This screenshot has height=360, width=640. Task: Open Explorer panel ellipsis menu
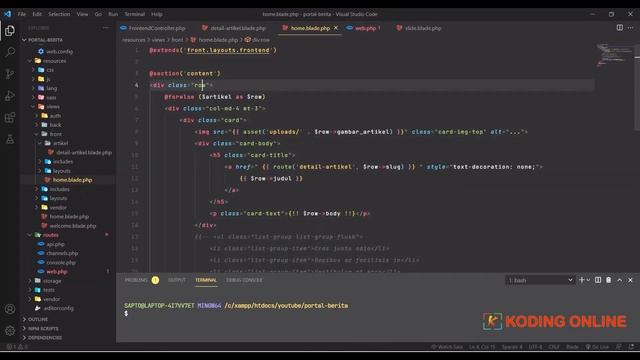pyautogui.click(x=106, y=28)
